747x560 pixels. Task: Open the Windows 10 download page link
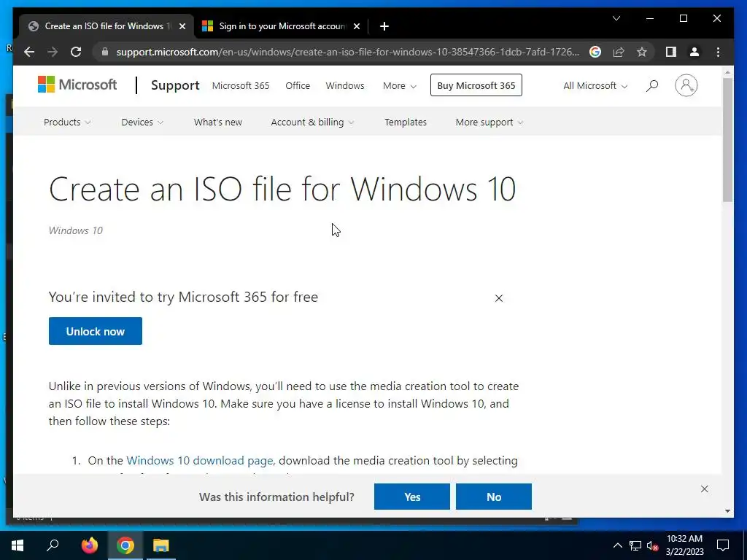point(200,461)
